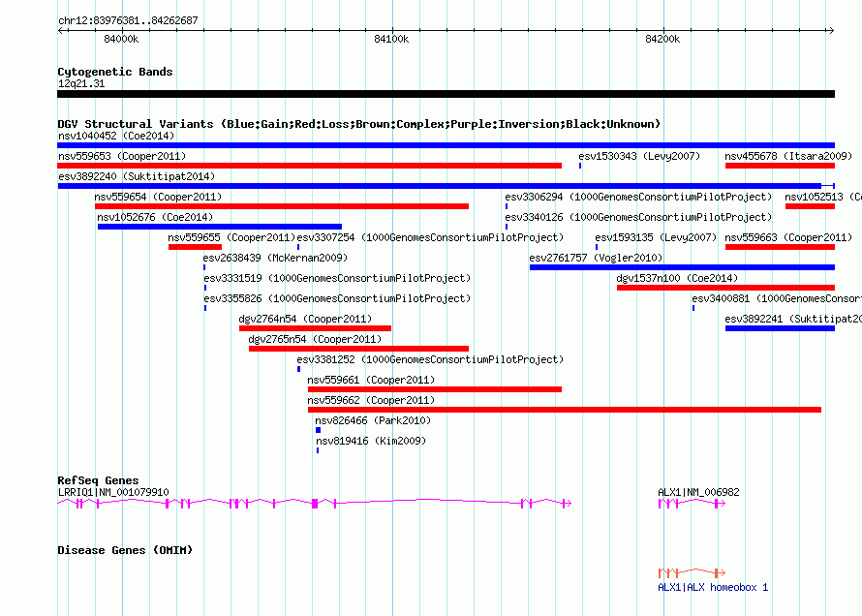862x616 pixels.
Task: Select the nsv1052513 red bar
Action: click(811, 206)
